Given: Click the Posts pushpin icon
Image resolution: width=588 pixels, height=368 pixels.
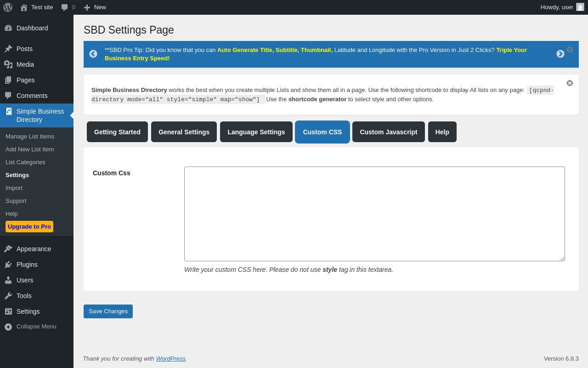Looking at the screenshot, I should pyautogui.click(x=8, y=49).
